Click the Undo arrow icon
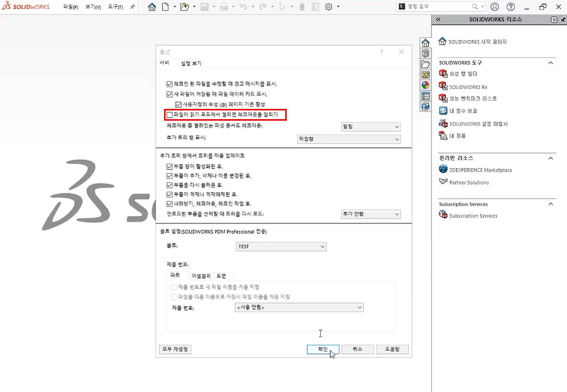The height and width of the screenshot is (392, 567). tap(243, 7)
